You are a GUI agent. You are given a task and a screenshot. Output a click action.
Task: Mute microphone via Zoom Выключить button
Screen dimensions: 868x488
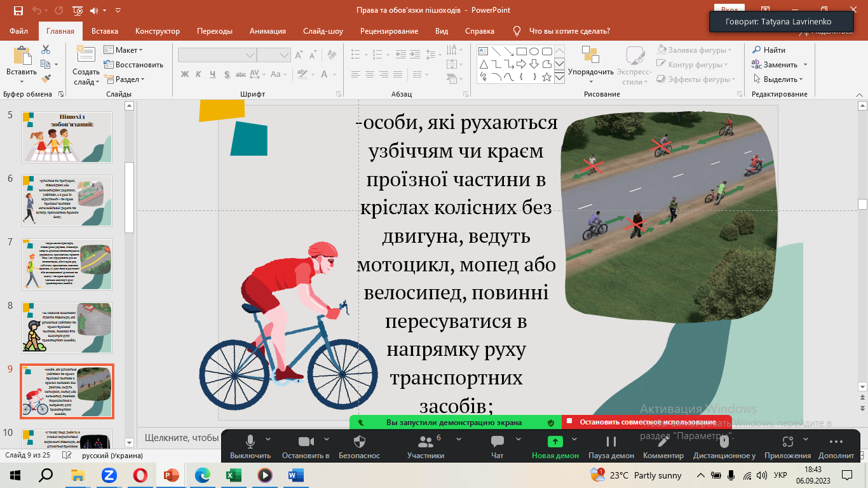point(250,445)
